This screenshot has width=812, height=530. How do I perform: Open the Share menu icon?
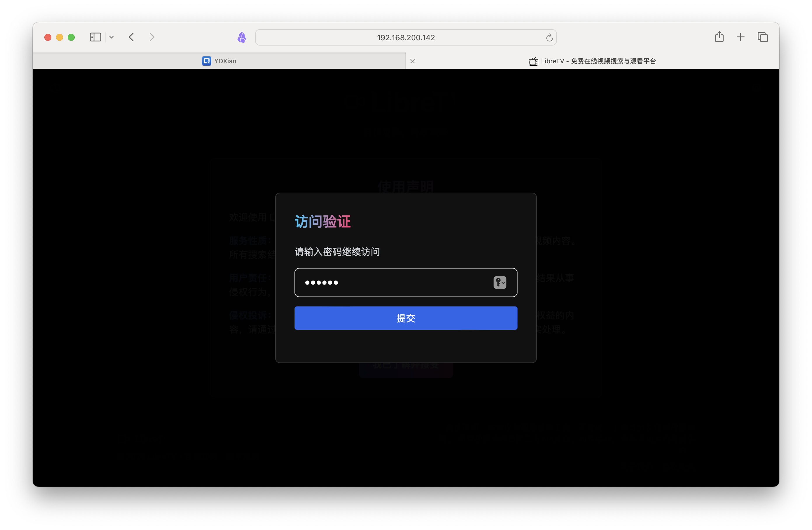[x=719, y=37]
